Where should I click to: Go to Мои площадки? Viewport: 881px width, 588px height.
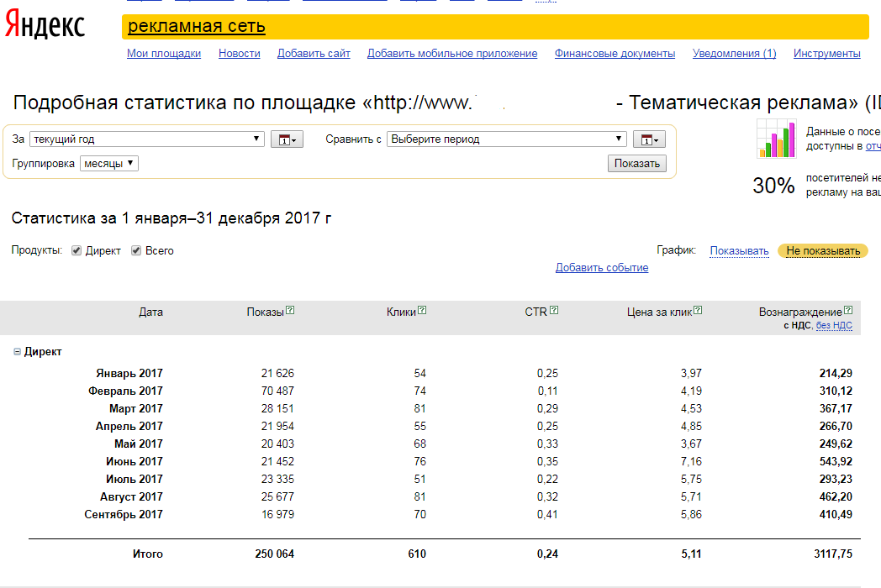pos(163,54)
